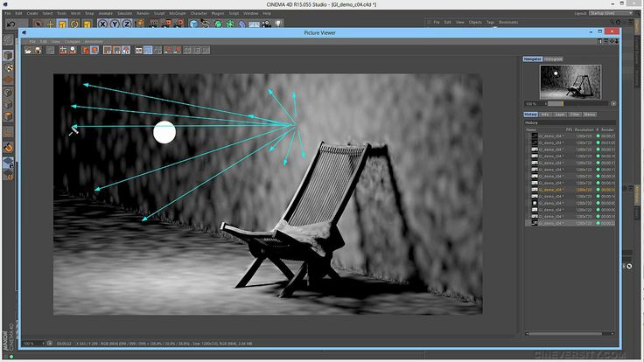Activate the Scale tool
Image resolution: width=644 pixels, height=362 pixels.
coord(62,24)
